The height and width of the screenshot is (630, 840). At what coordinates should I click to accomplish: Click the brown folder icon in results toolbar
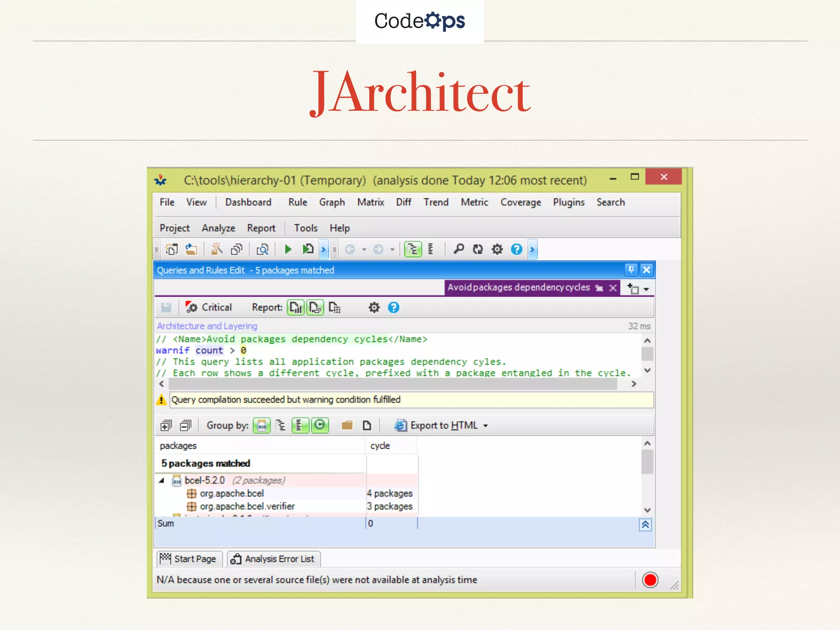pyautogui.click(x=347, y=425)
